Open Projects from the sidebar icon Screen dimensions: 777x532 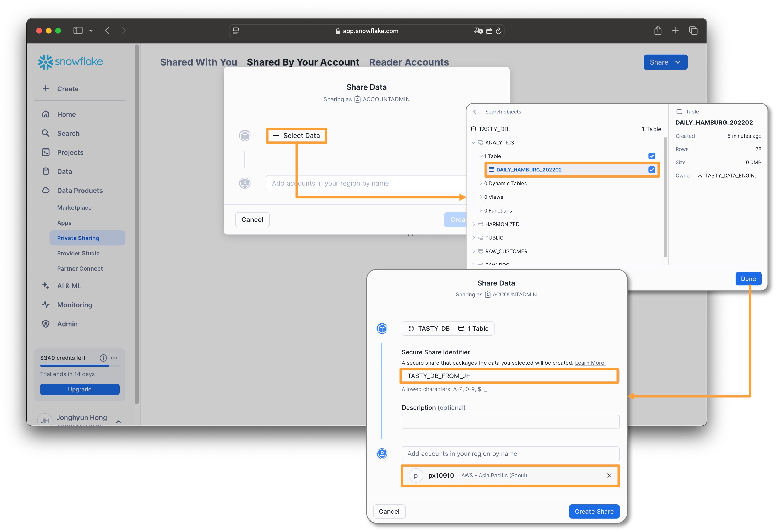coord(46,152)
